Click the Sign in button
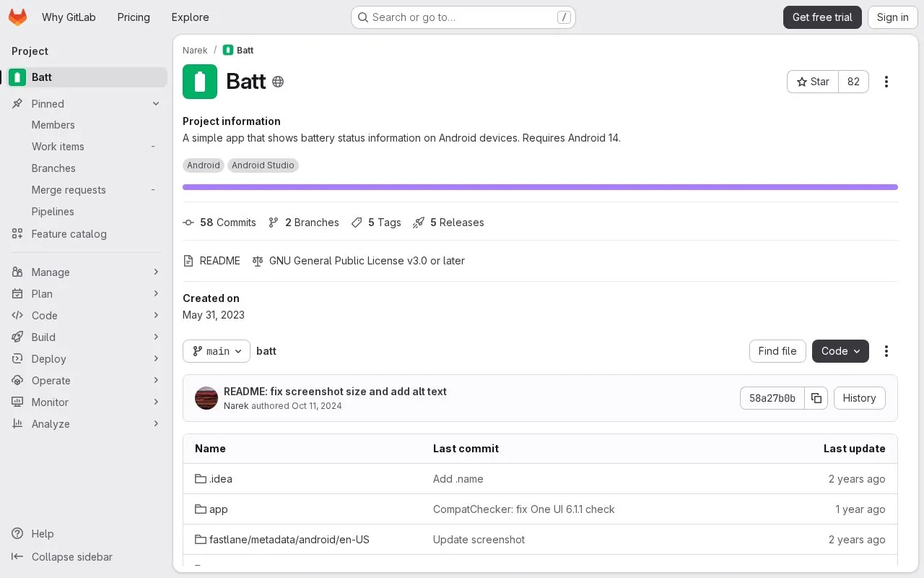The height and width of the screenshot is (578, 924). (x=893, y=17)
